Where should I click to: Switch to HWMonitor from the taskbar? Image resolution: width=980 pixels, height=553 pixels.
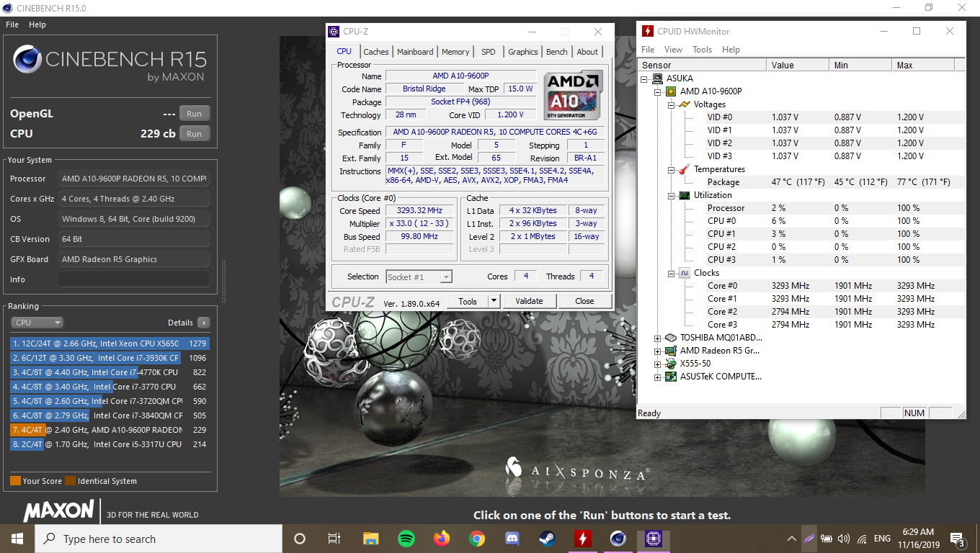coord(582,539)
